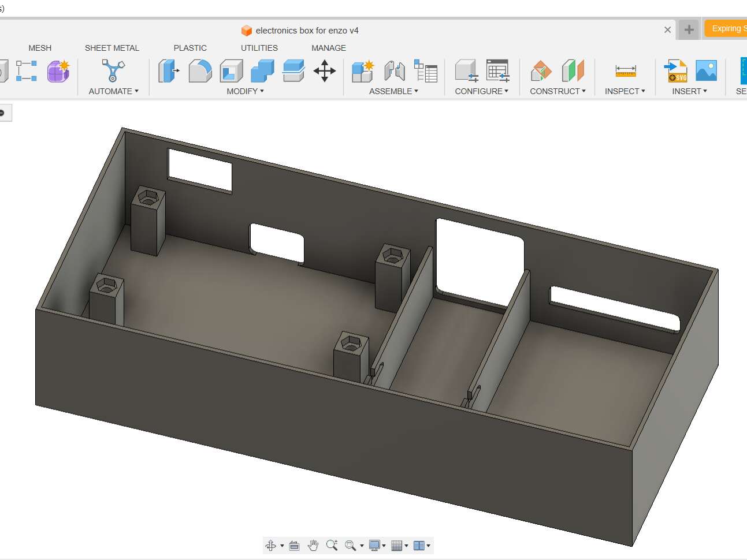Expand the Zoom Window dropdown arrow
Viewport: 747px width, 560px height.
click(362, 546)
